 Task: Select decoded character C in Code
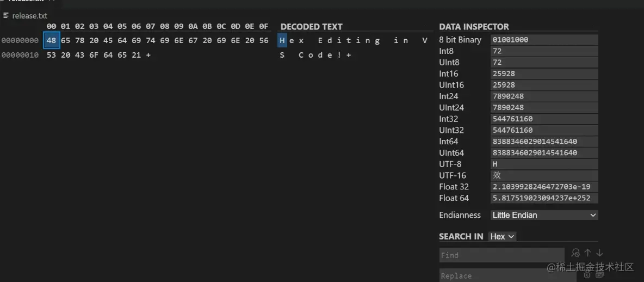click(301, 55)
